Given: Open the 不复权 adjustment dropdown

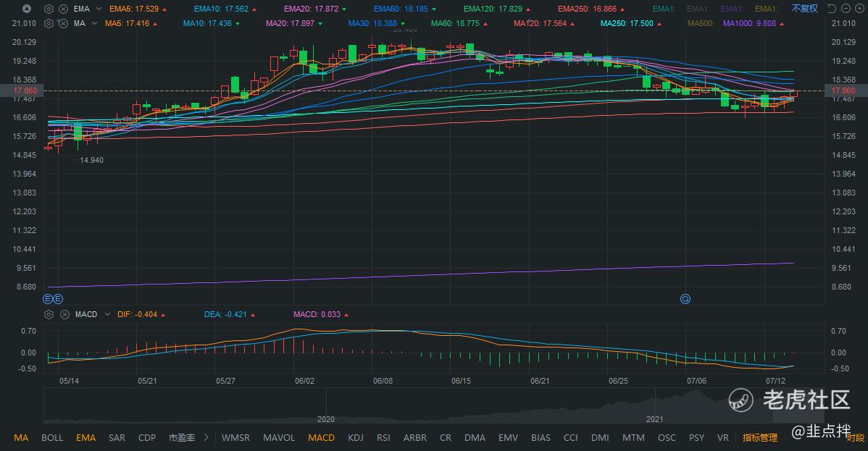Looking at the screenshot, I should [804, 8].
